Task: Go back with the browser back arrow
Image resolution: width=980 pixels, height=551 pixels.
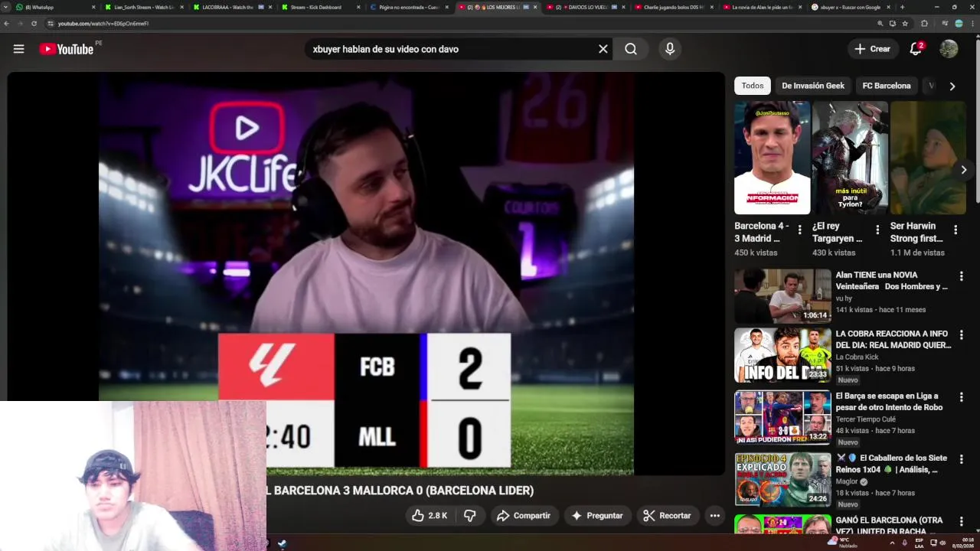Action: point(6,24)
